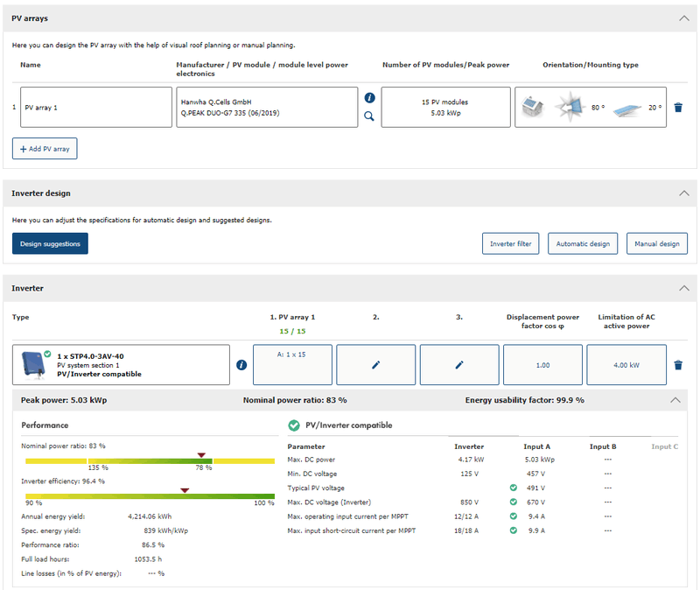The height and width of the screenshot is (590, 700).
Task: Open the Inverter filter
Action: (510, 243)
